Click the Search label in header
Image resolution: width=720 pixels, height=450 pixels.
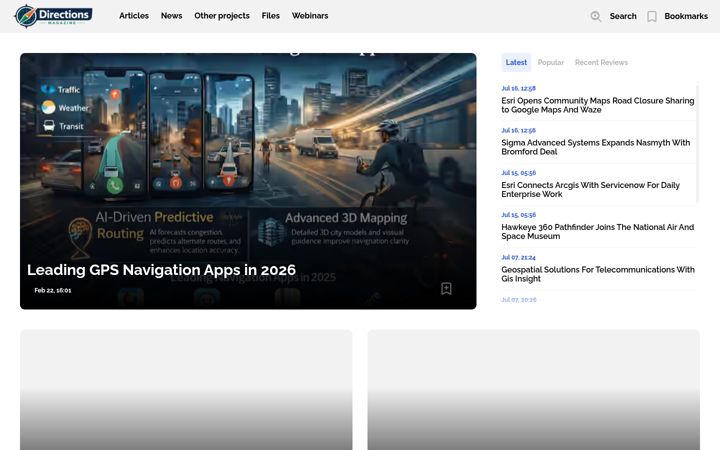[x=623, y=16]
